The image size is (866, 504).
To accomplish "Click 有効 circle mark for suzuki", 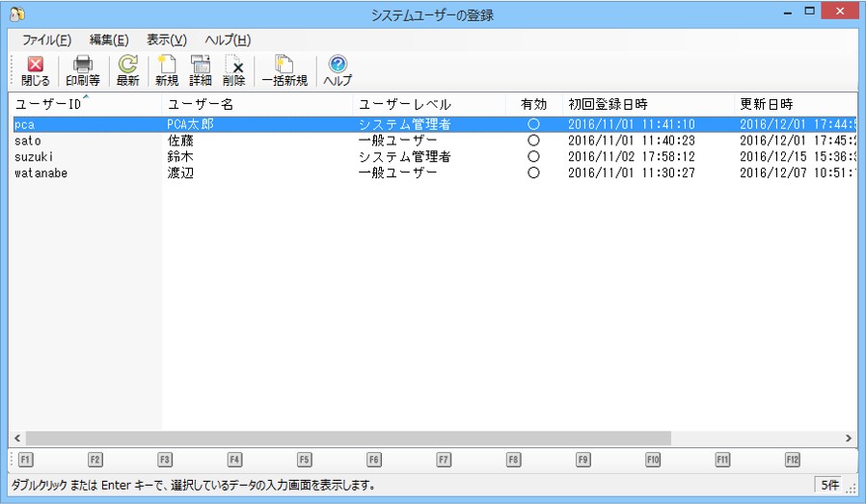I will coord(533,157).
